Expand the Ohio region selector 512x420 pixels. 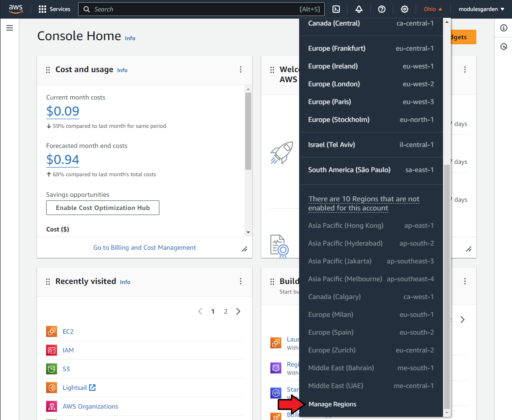click(433, 9)
